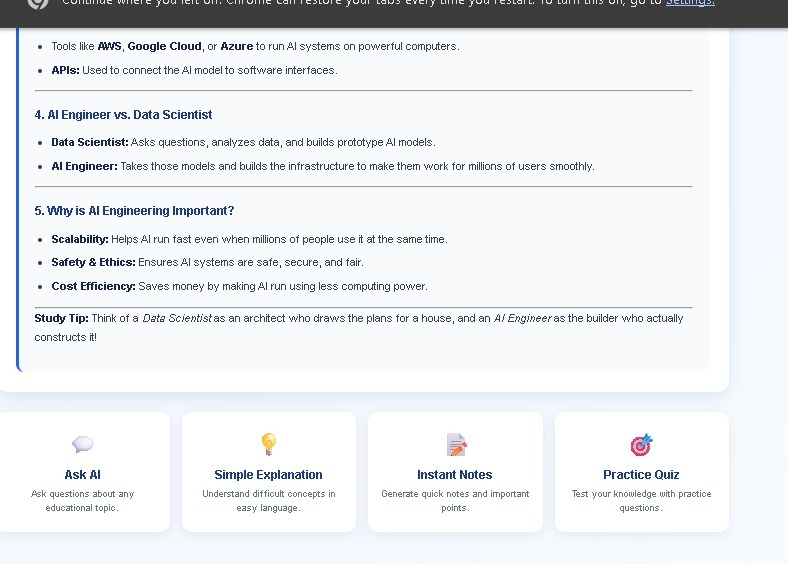Click heading '4. AI Engineer vs. Data Scientist'

123,115
